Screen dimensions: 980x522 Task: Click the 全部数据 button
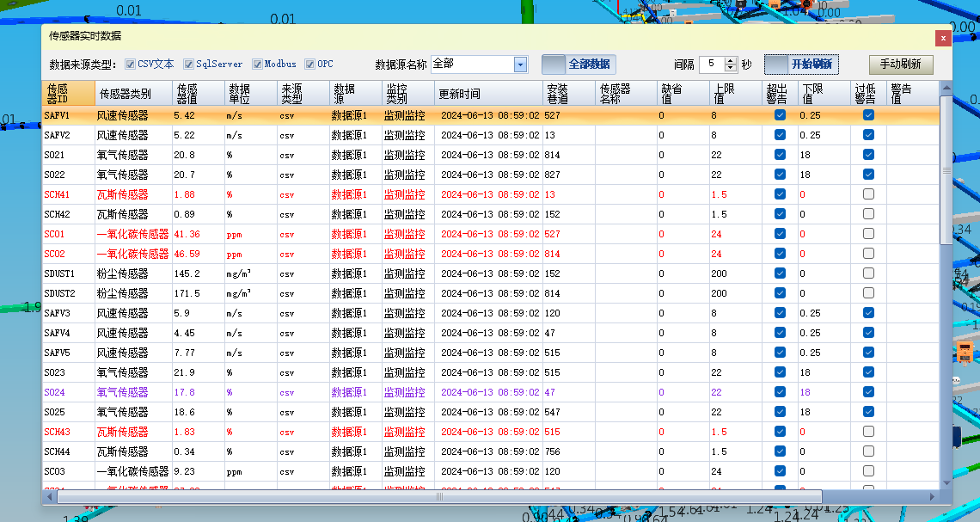point(579,64)
